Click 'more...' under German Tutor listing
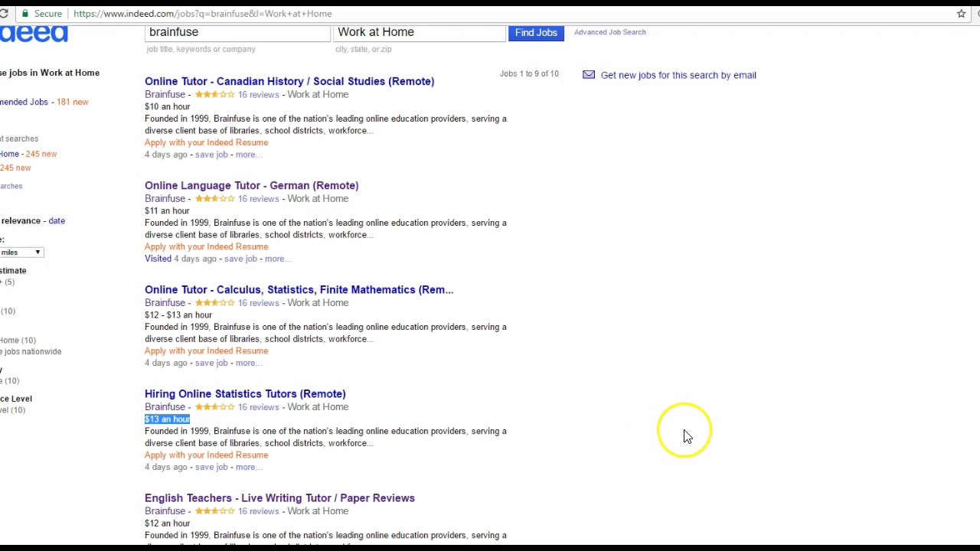 coord(278,259)
